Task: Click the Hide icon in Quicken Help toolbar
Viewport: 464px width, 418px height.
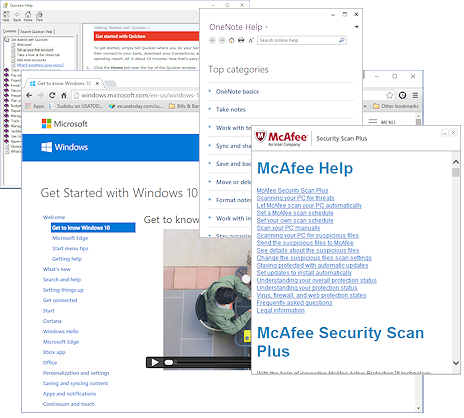Action: pos(6,15)
